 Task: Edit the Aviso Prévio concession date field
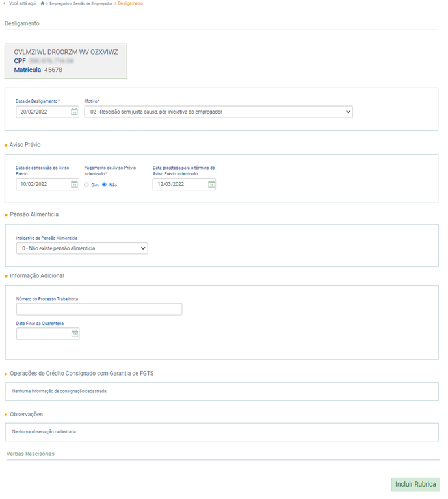click(43, 184)
